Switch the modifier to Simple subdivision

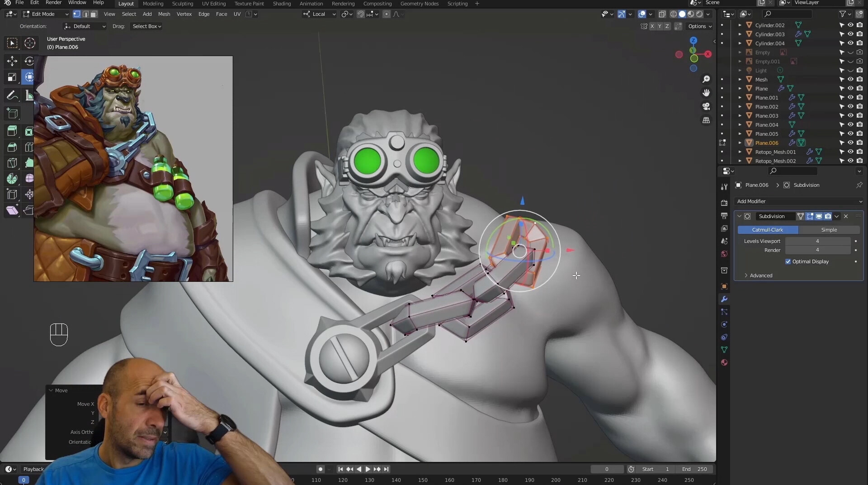[830, 230]
